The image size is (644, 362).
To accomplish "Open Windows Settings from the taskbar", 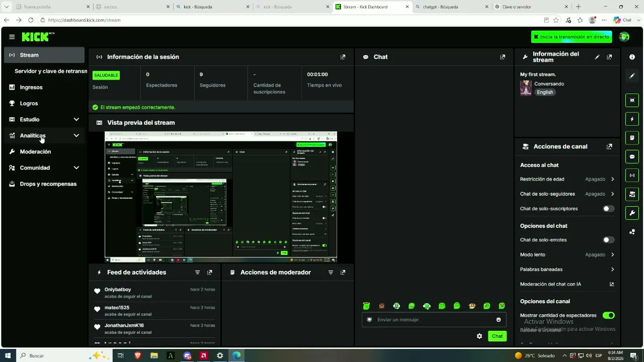I will pos(220,355).
